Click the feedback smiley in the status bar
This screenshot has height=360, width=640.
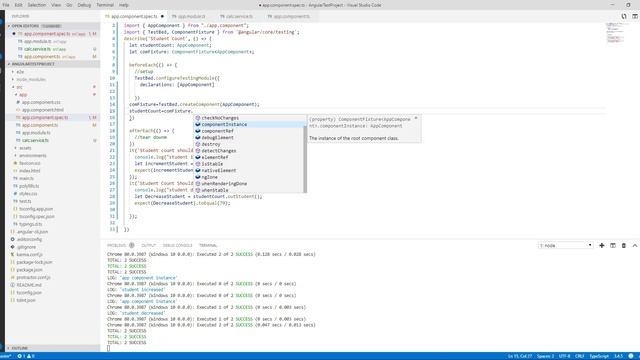[631, 356]
